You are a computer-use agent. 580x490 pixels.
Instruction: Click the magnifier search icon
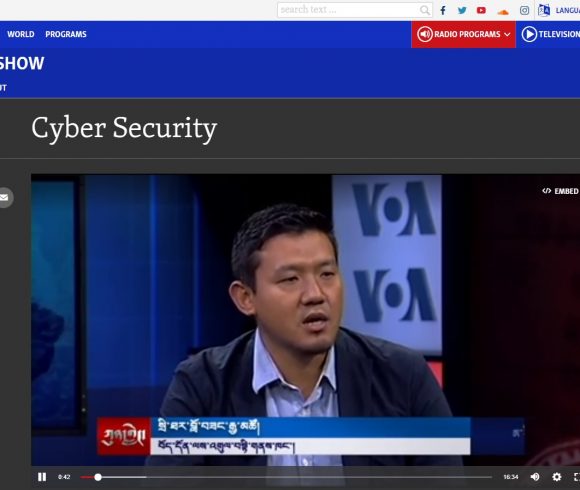point(425,10)
